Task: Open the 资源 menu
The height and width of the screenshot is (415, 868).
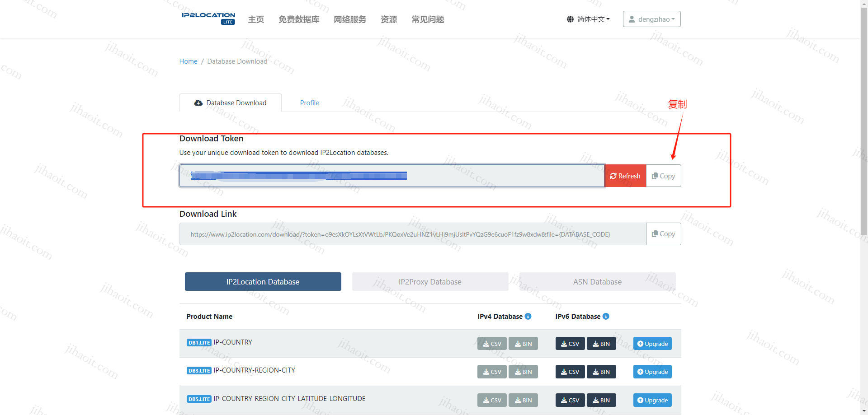Action: click(389, 19)
